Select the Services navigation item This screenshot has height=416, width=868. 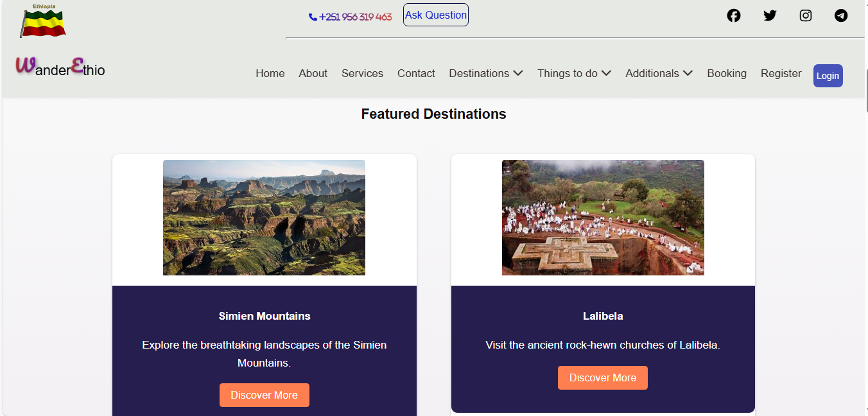point(362,73)
